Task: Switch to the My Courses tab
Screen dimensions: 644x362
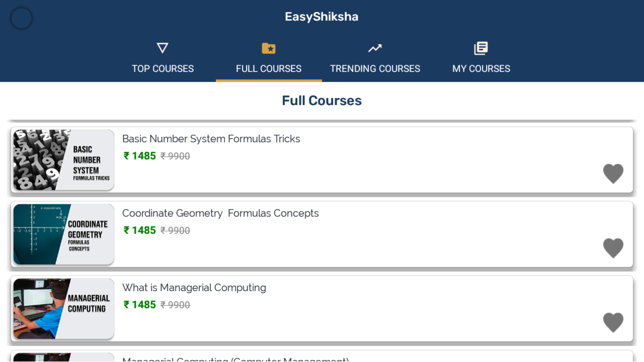Action: (481, 69)
